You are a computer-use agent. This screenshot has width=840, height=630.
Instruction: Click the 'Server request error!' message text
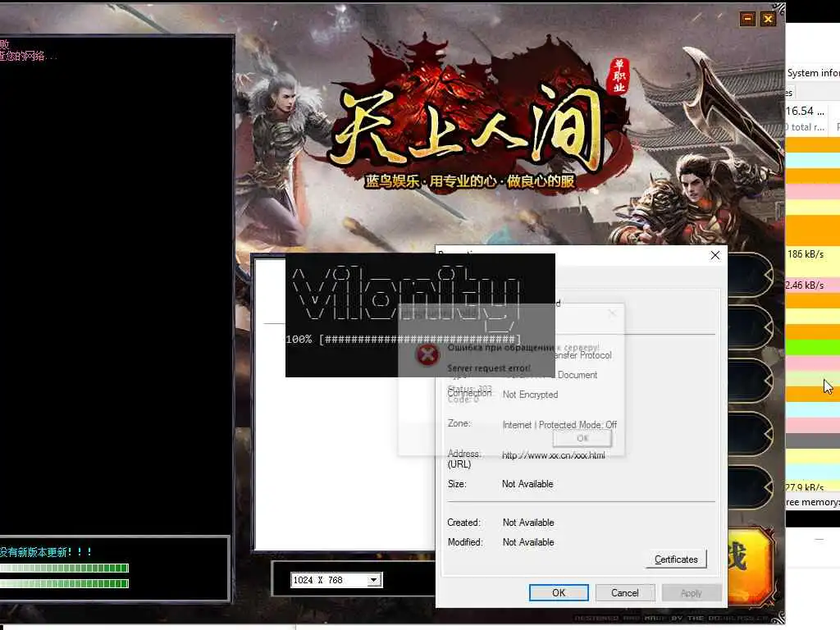pyautogui.click(x=489, y=368)
